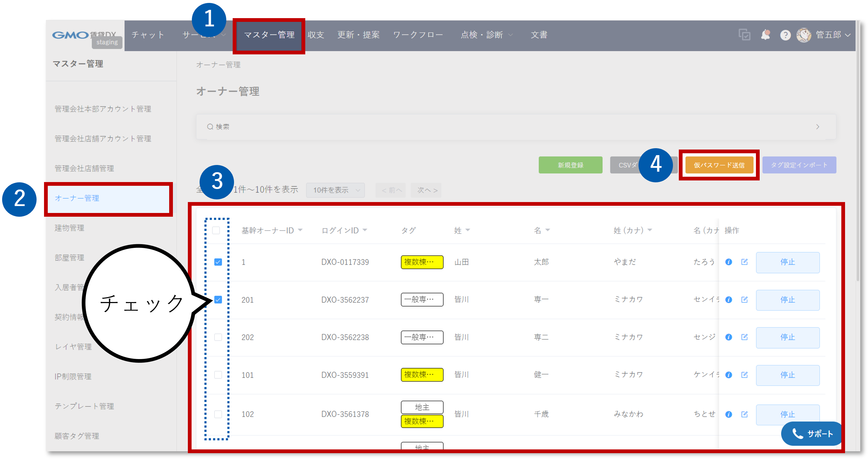Click the user avatar for 管五郎

pos(804,35)
